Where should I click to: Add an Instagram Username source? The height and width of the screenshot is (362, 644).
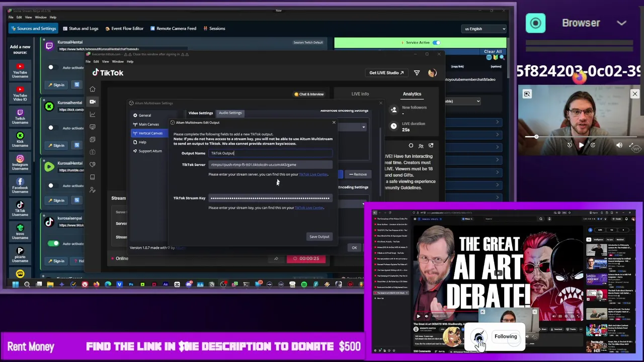tap(20, 163)
